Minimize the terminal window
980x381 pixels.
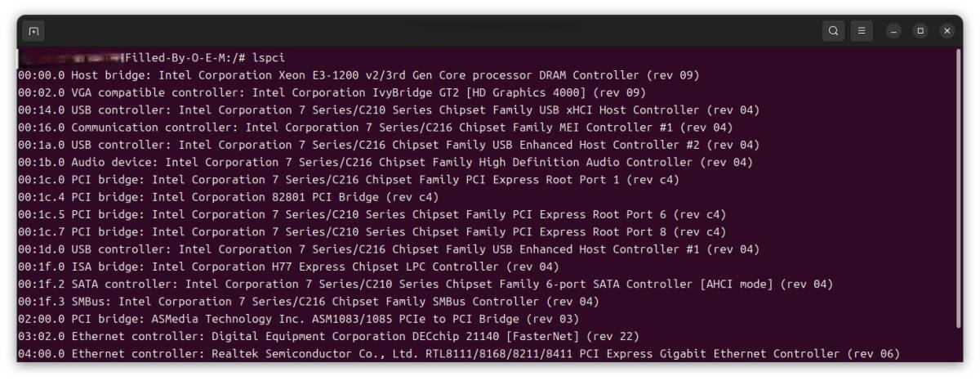[x=894, y=31]
